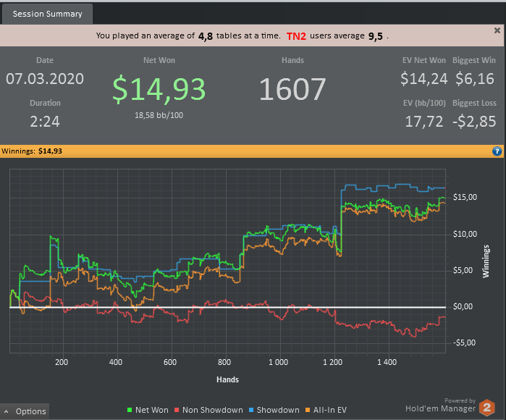This screenshot has width=506, height=420.
Task: Close the average tables notification banner
Action: 497,30
